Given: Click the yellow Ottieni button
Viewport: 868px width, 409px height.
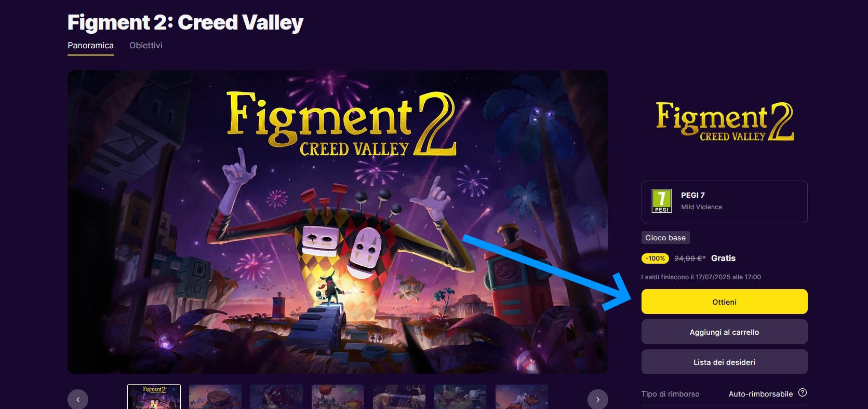Looking at the screenshot, I should click(x=724, y=302).
